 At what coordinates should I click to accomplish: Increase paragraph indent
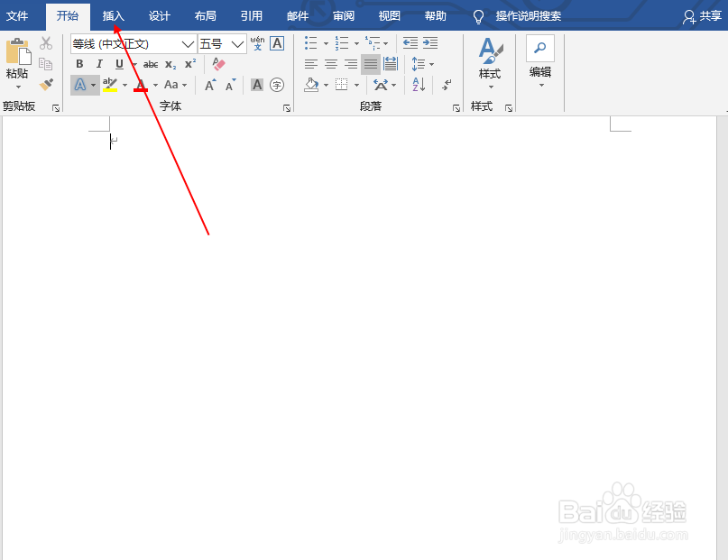point(430,43)
